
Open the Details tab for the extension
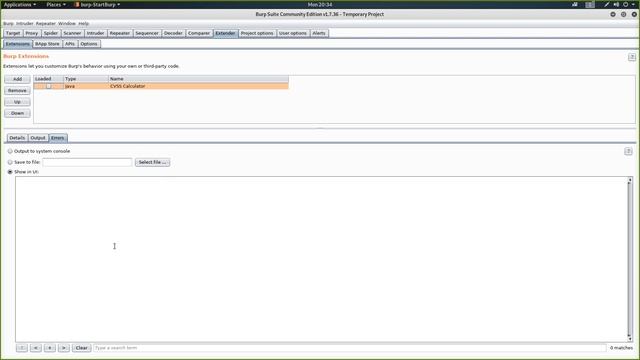click(x=17, y=138)
